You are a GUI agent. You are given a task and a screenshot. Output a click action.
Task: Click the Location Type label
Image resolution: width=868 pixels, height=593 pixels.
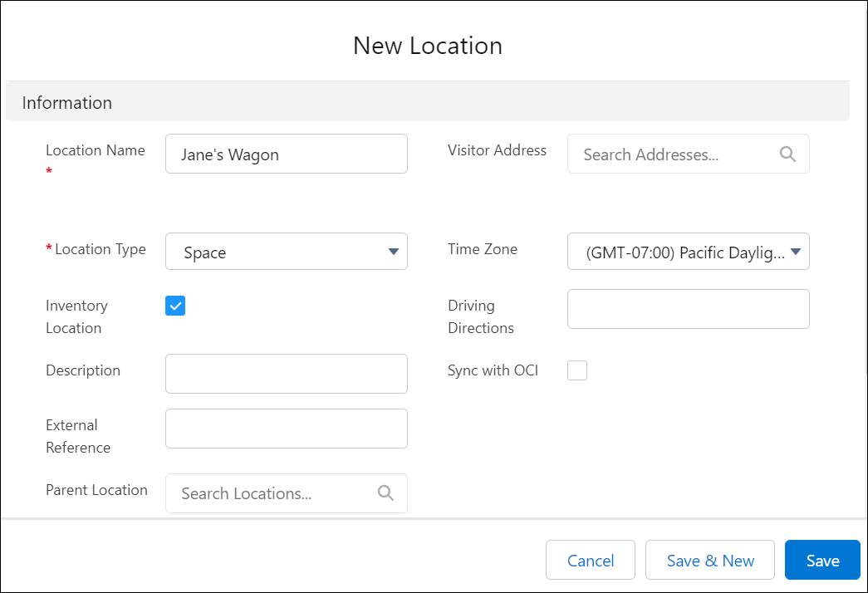click(101, 249)
